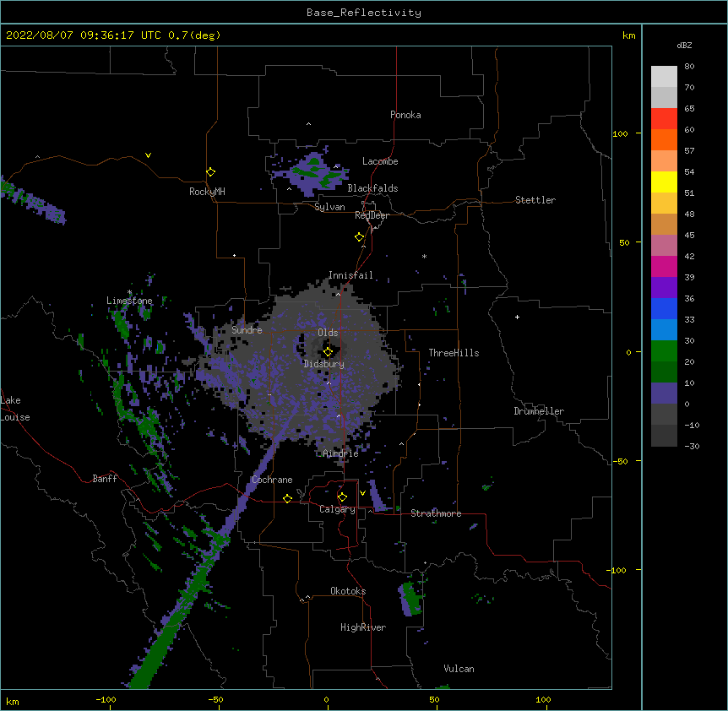Select the yellow radar site marker between Olds and Didsbury
728x711 pixels.
point(328,352)
